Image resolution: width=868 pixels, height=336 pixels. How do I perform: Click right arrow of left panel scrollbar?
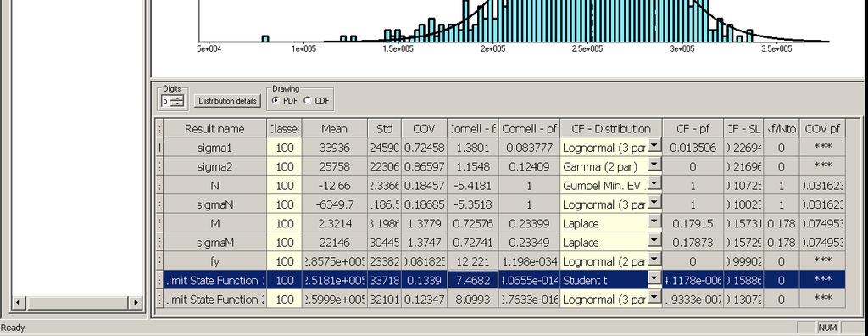(136, 303)
